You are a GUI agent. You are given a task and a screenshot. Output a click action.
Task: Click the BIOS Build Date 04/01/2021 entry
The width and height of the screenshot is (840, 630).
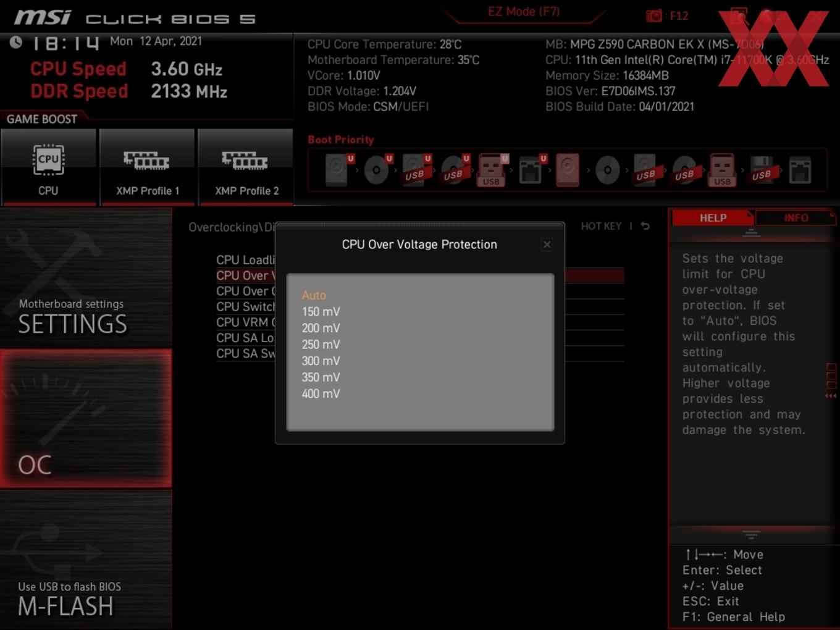coord(619,106)
